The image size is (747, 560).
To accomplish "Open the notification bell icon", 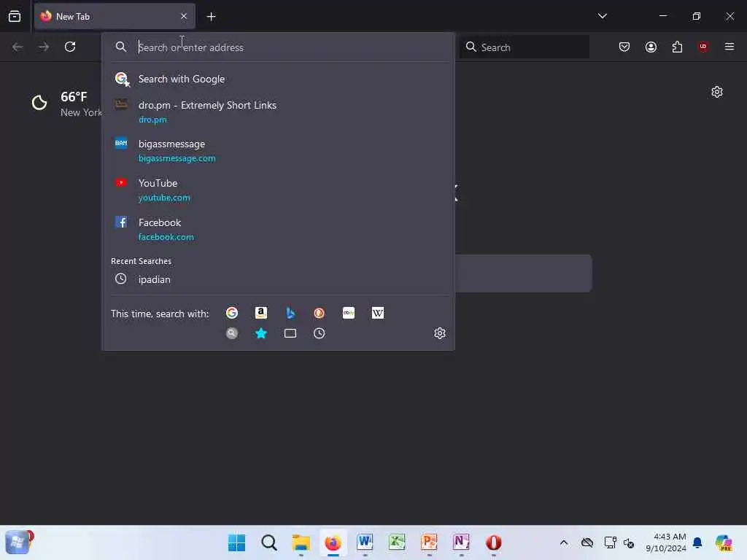I will [x=697, y=542].
